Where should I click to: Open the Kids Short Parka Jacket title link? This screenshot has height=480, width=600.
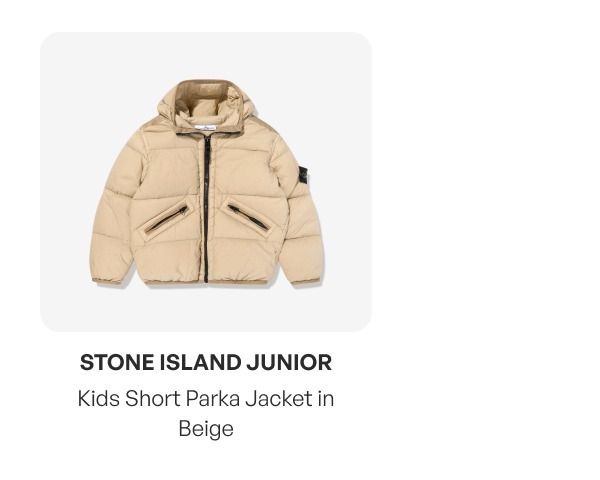(x=206, y=413)
